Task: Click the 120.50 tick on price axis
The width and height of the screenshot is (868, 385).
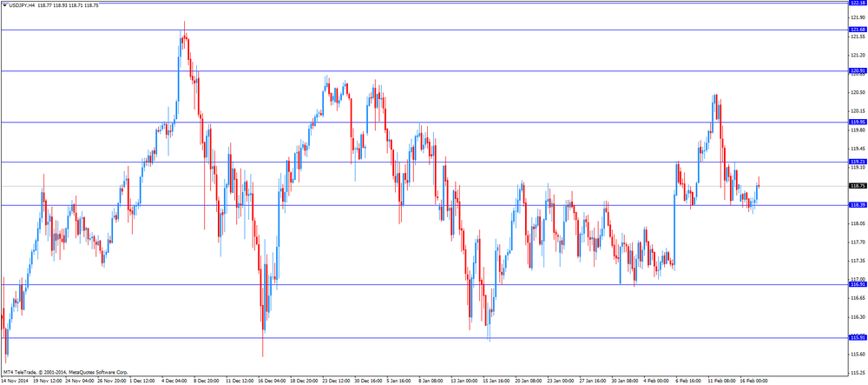Action: click(858, 92)
